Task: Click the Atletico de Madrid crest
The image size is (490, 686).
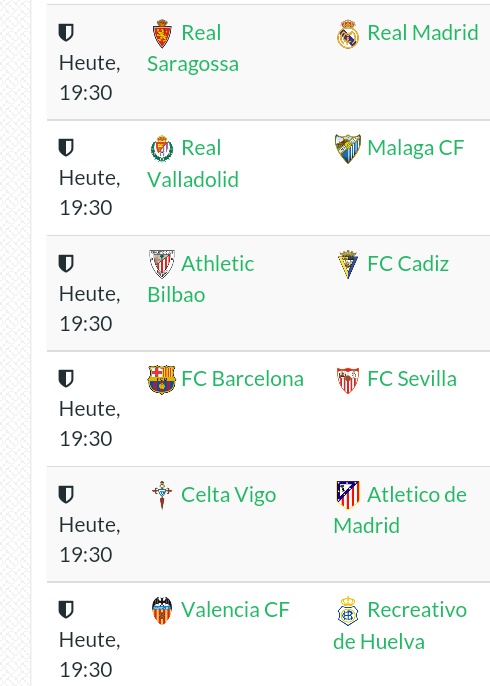Action: coord(348,495)
